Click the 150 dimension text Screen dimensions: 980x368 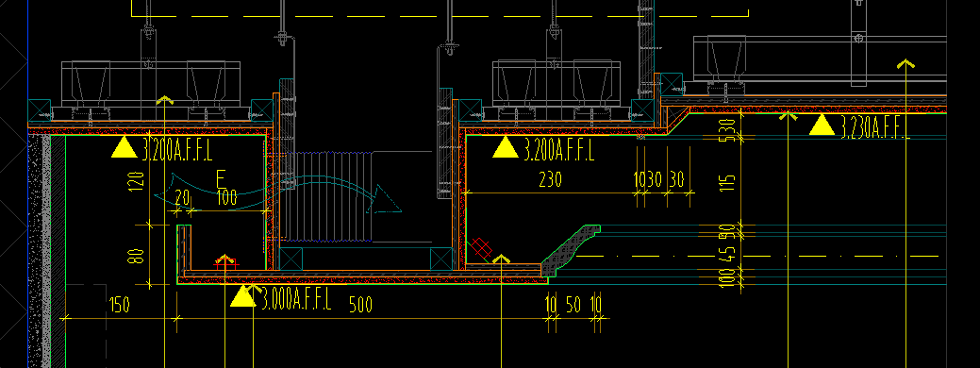120,305
